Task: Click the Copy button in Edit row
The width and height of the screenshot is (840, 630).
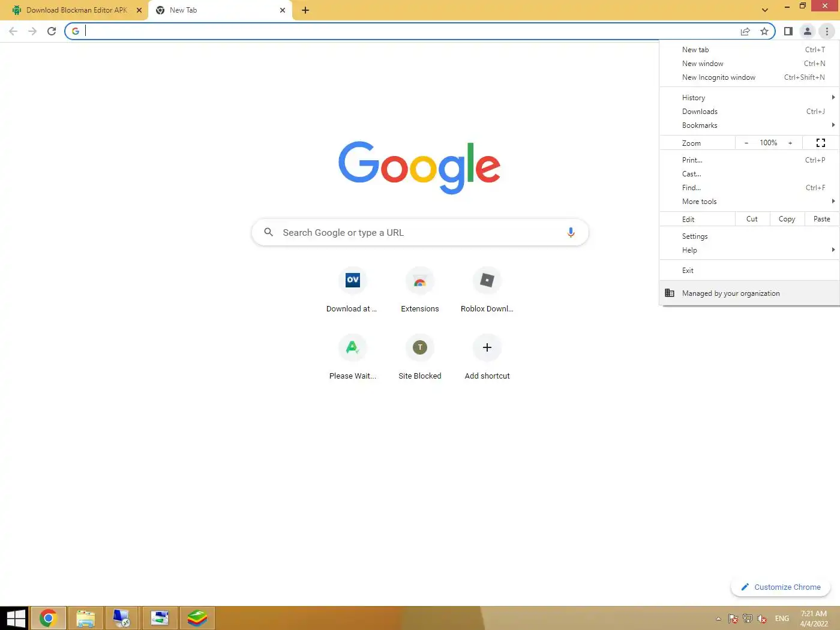Action: pos(787,219)
